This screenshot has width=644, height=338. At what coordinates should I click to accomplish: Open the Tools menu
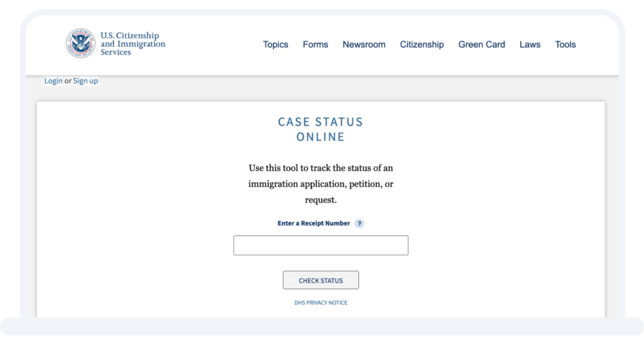(x=566, y=44)
